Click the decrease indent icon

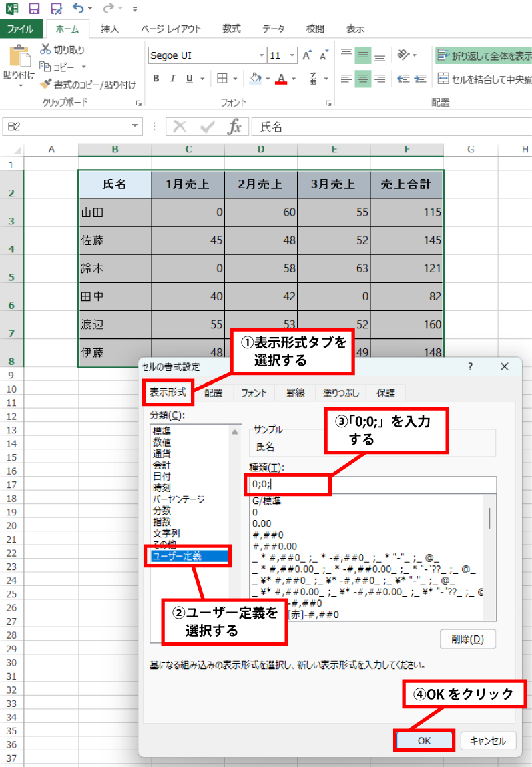(403, 79)
